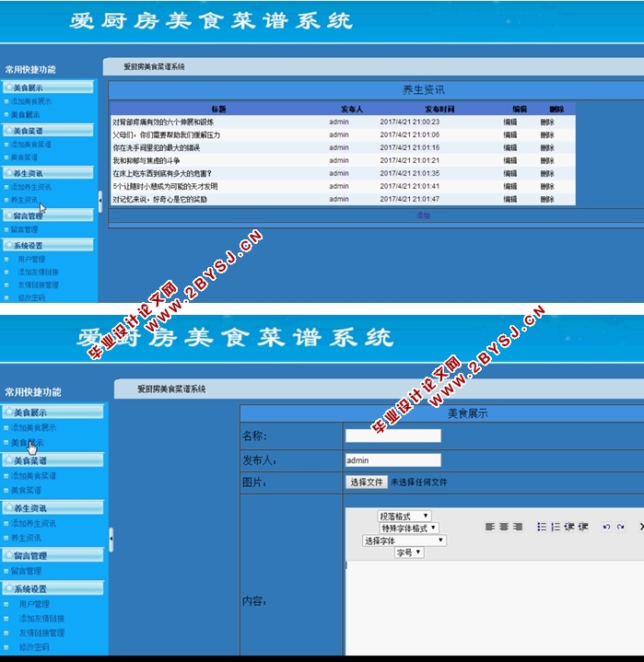This screenshot has width=644, height=662.
Task: Open 添加友情链接 in the lower sidebar
Action: coord(41,619)
